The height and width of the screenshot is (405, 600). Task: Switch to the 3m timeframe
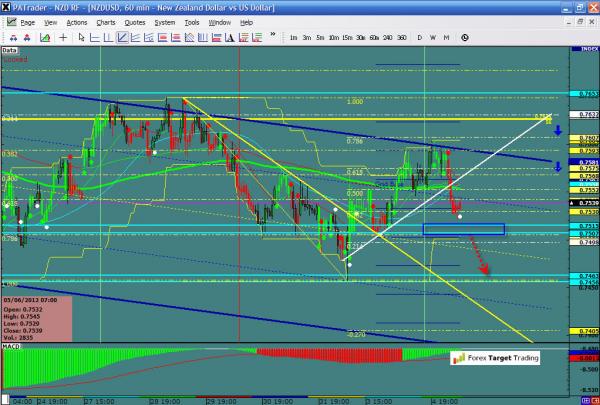pos(307,38)
